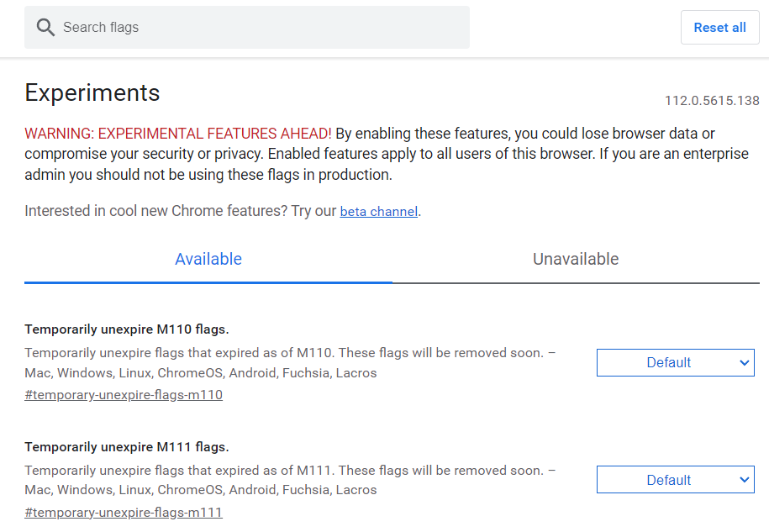The width and height of the screenshot is (769, 532).
Task: Click the version number 112.0.5615.138
Action: coord(712,101)
